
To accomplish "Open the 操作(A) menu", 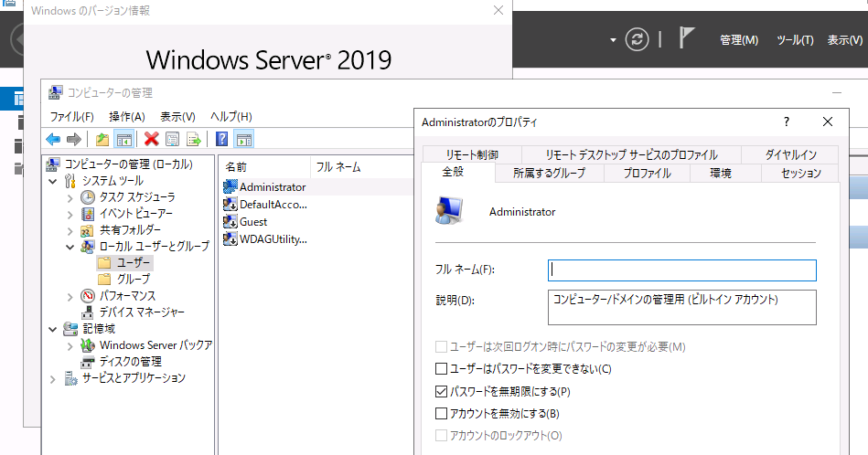I will click(x=127, y=117).
